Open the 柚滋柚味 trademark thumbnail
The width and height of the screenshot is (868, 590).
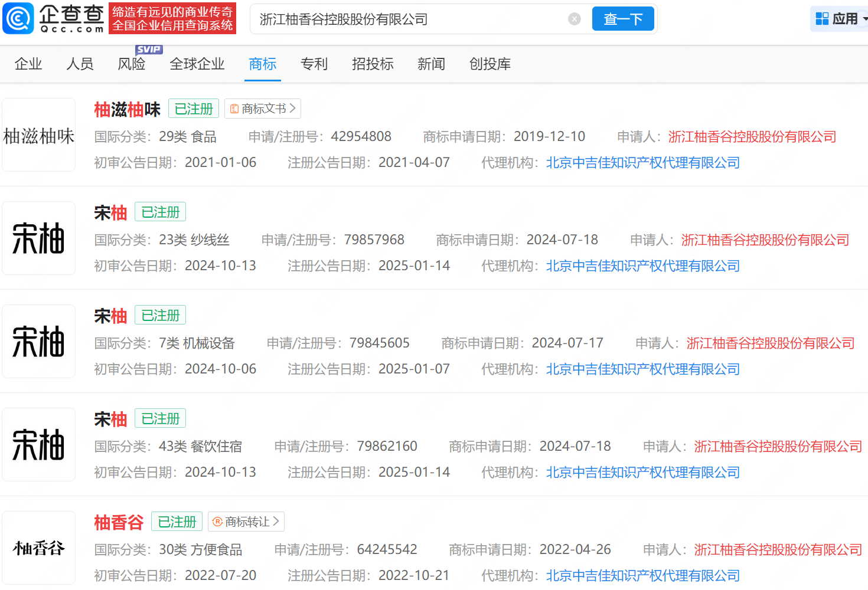point(39,135)
